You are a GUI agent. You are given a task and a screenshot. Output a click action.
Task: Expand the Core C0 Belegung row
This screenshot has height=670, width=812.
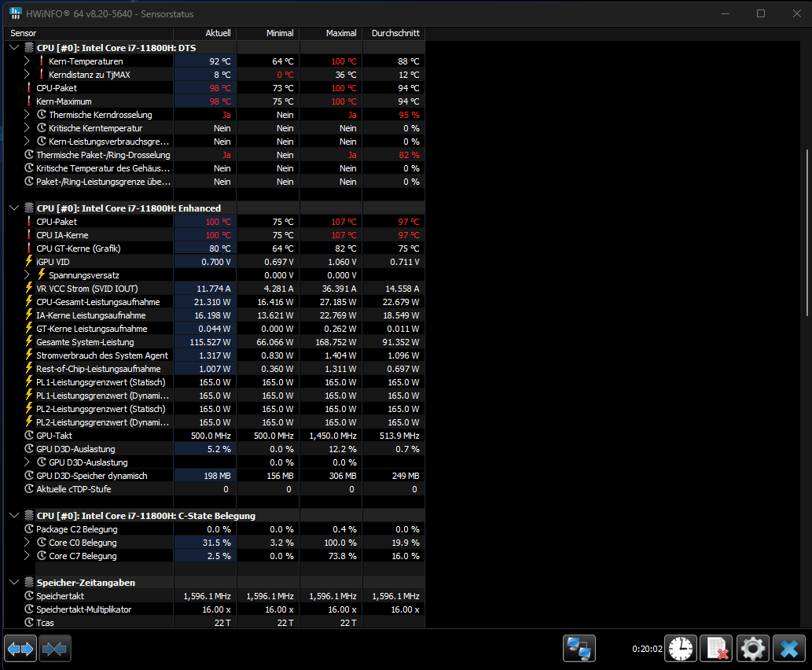click(x=27, y=543)
